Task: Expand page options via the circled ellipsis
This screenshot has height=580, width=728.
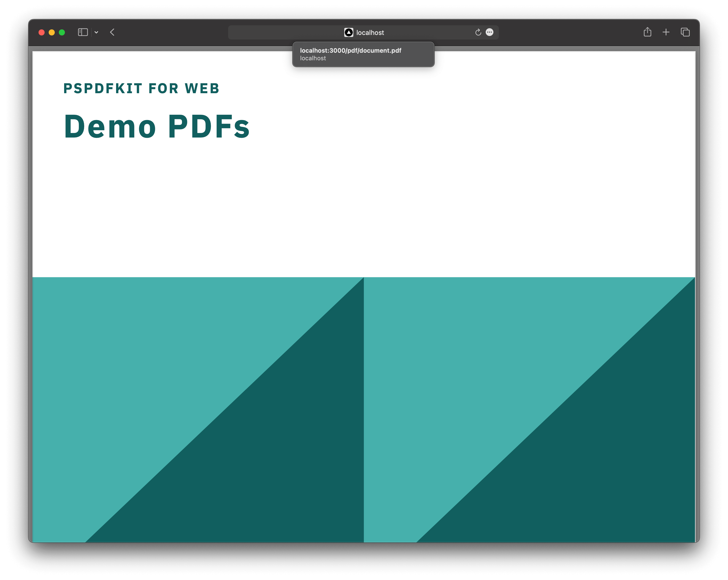Action: click(489, 32)
